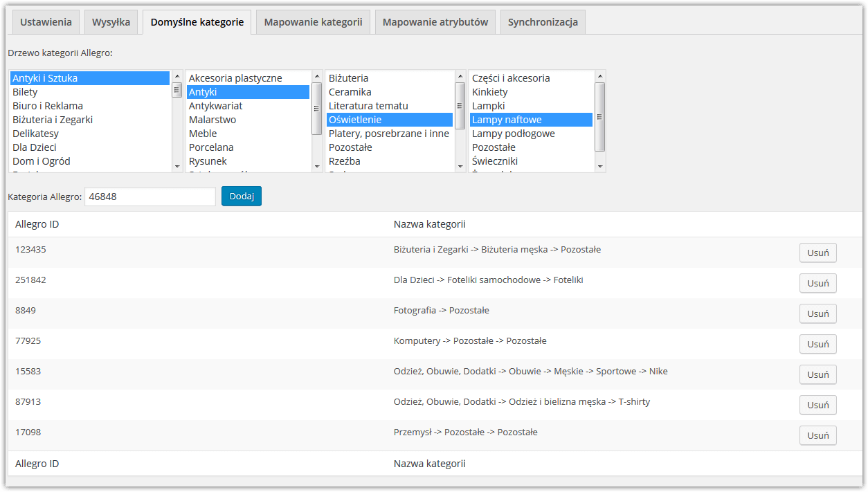Open the Wysyłka tab
Image resolution: width=868 pixels, height=492 pixels.
click(111, 22)
